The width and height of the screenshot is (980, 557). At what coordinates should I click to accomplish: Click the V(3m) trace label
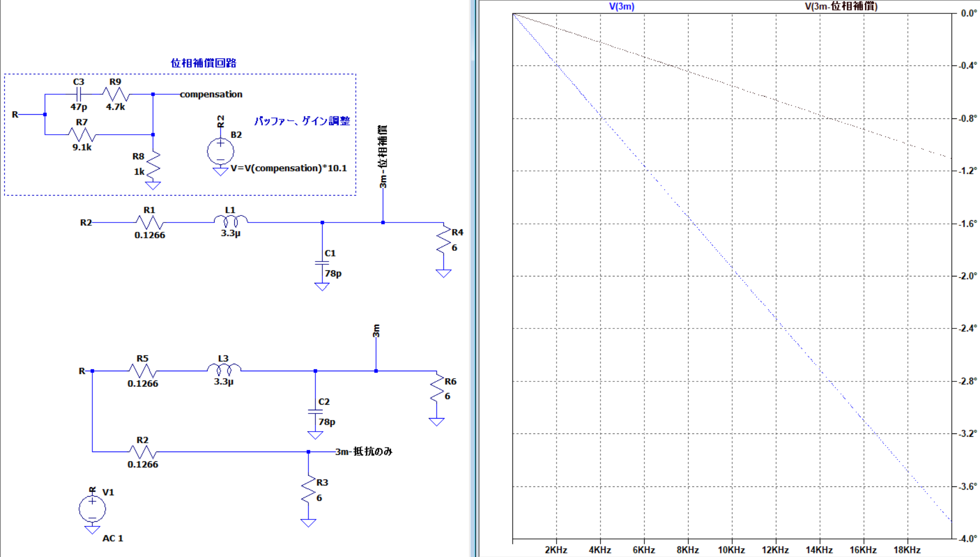click(622, 7)
